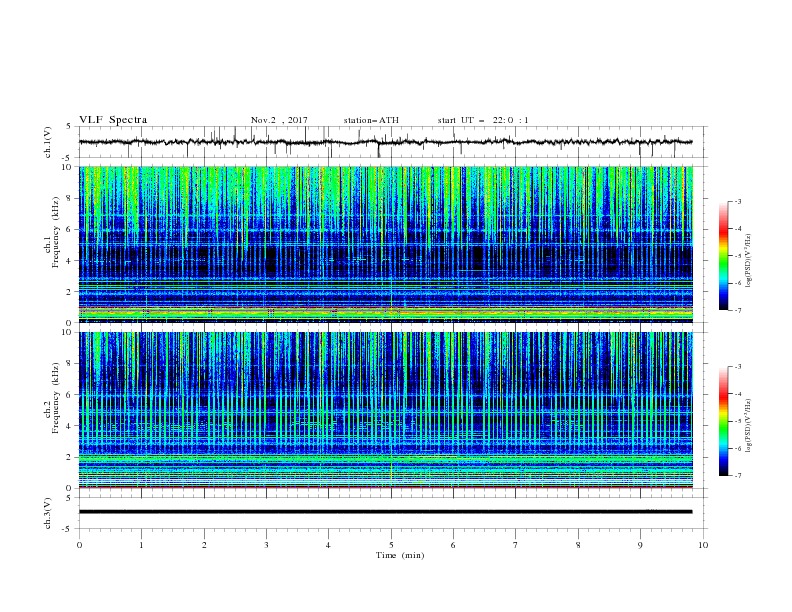Click the date text 'Nov.2 , 2017'

click(279, 120)
